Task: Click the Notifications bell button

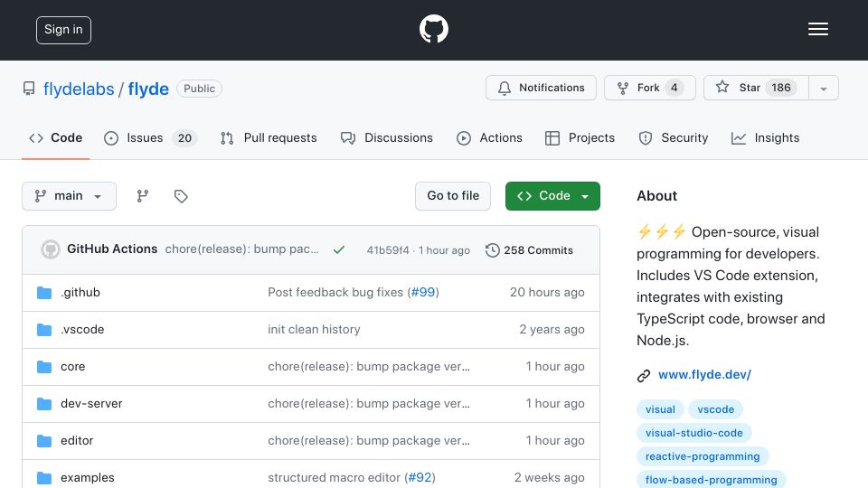Action: (541, 88)
